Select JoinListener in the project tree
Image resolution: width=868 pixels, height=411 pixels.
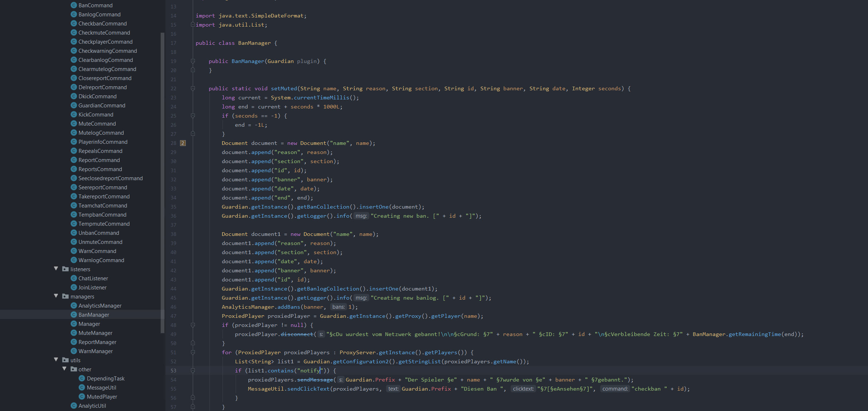click(92, 287)
